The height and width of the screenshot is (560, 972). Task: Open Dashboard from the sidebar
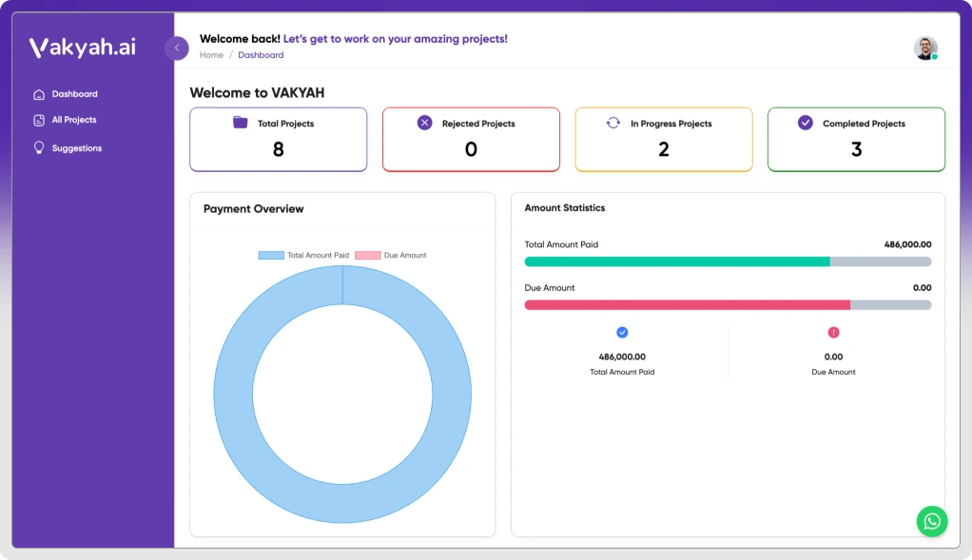point(74,94)
